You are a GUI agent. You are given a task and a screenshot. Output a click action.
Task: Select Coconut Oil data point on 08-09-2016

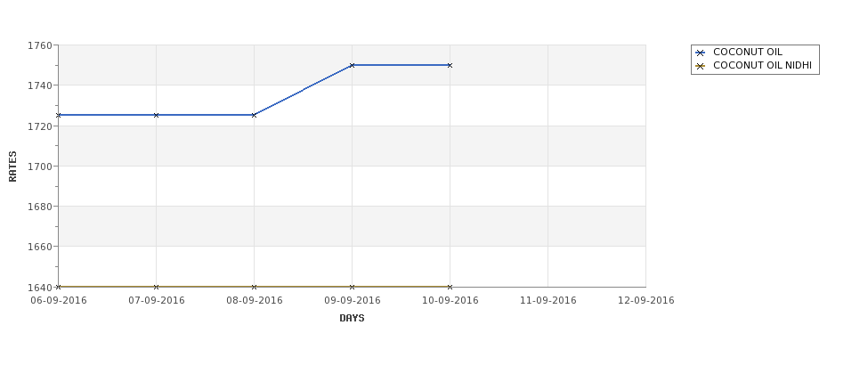[x=254, y=115]
